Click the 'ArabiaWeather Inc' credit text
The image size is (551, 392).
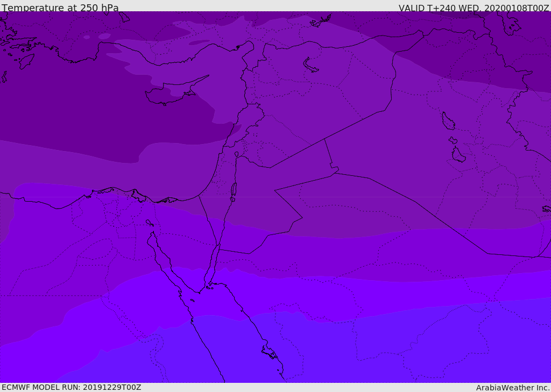pyautogui.click(x=512, y=388)
